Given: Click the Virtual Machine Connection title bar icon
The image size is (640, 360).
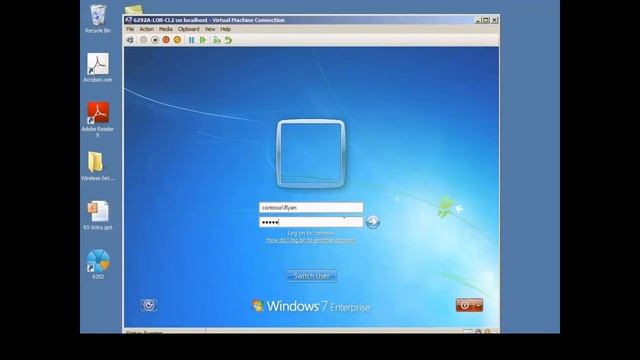Looking at the screenshot, I should [x=129, y=20].
